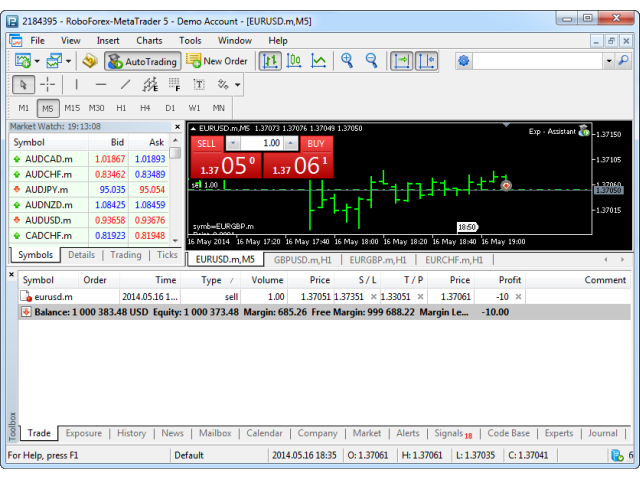Open the New Order dialog
Viewport: 640px width, 480px height.
pos(217,61)
